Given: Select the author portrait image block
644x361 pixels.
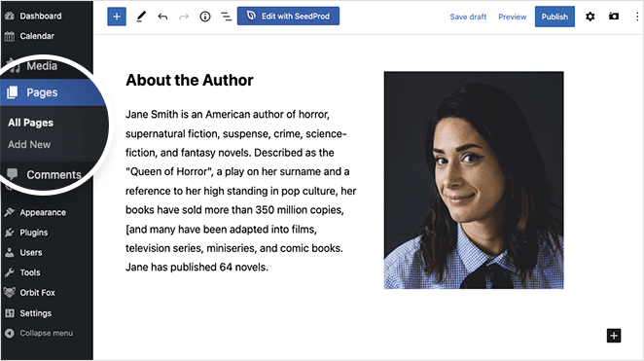Looking at the screenshot, I should click(x=474, y=180).
